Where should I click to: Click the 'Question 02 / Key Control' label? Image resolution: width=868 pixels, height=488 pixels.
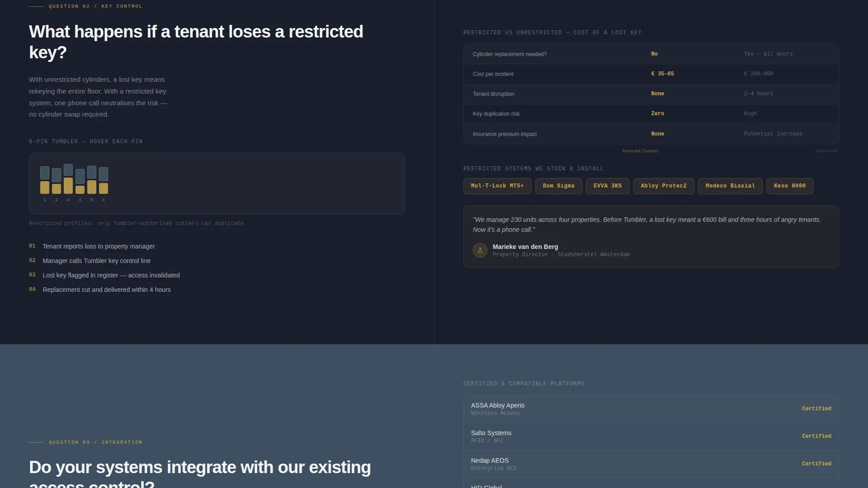[x=95, y=6]
